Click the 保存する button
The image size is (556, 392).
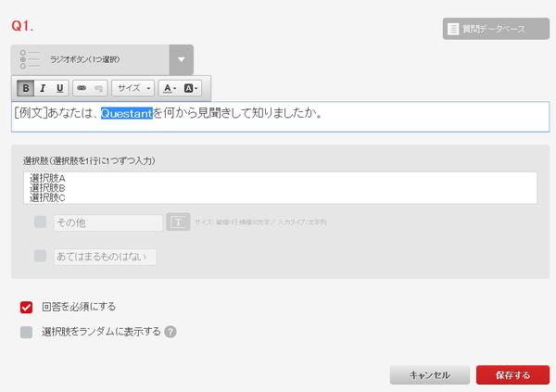point(512,375)
